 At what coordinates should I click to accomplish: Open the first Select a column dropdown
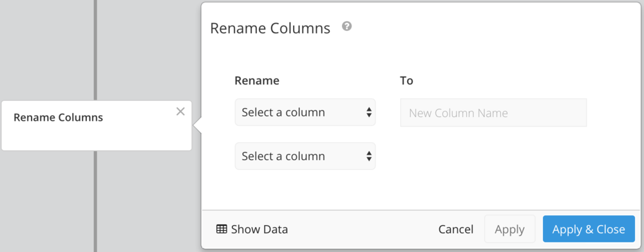coord(305,113)
